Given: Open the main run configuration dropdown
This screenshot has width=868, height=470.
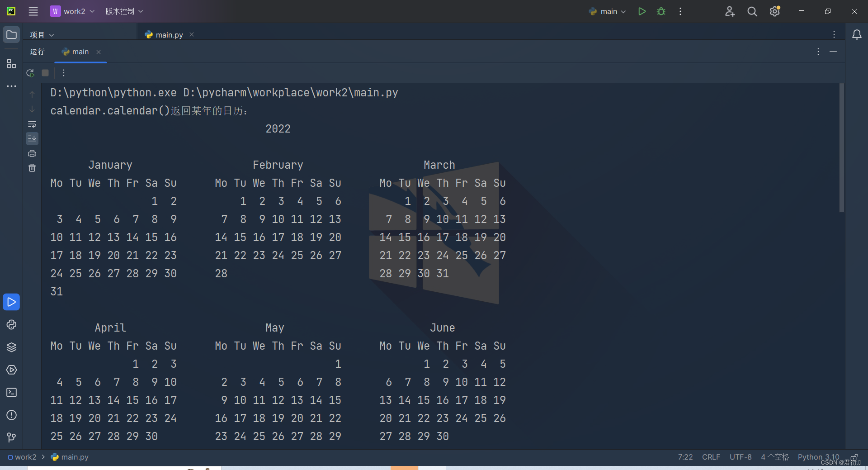Looking at the screenshot, I should point(608,11).
